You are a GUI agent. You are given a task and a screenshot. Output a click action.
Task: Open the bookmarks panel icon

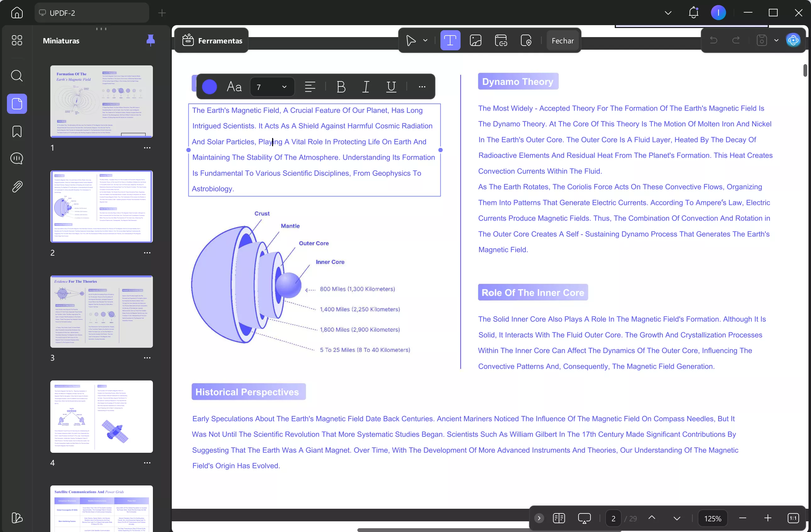17,131
